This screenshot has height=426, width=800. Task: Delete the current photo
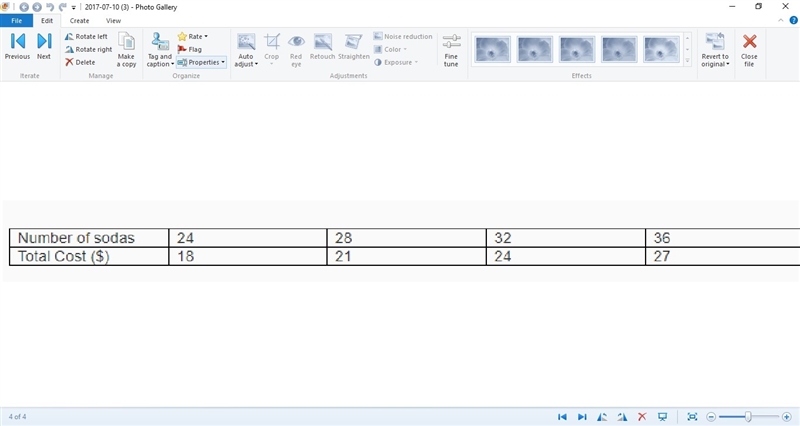[x=80, y=62]
